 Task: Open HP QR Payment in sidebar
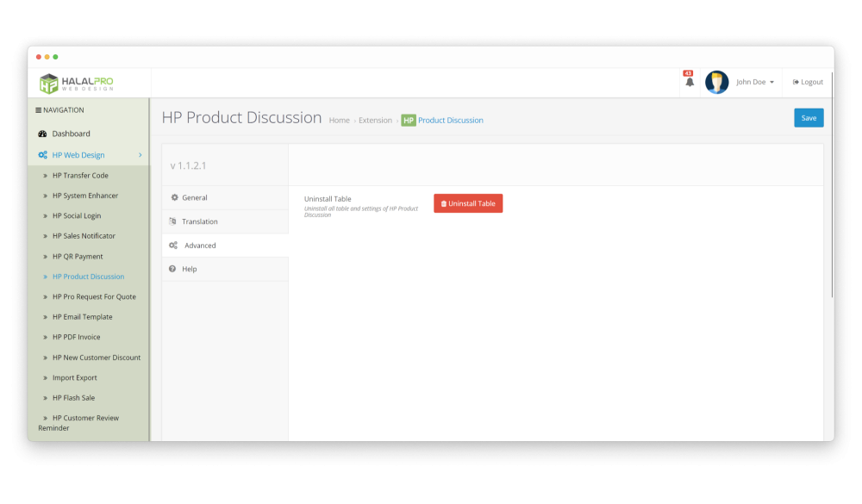pos(77,257)
